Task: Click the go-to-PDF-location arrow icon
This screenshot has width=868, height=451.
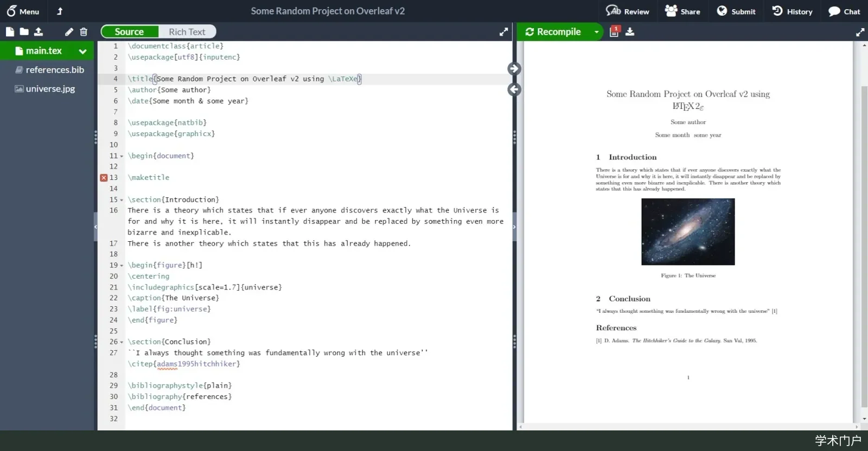Action: click(514, 69)
